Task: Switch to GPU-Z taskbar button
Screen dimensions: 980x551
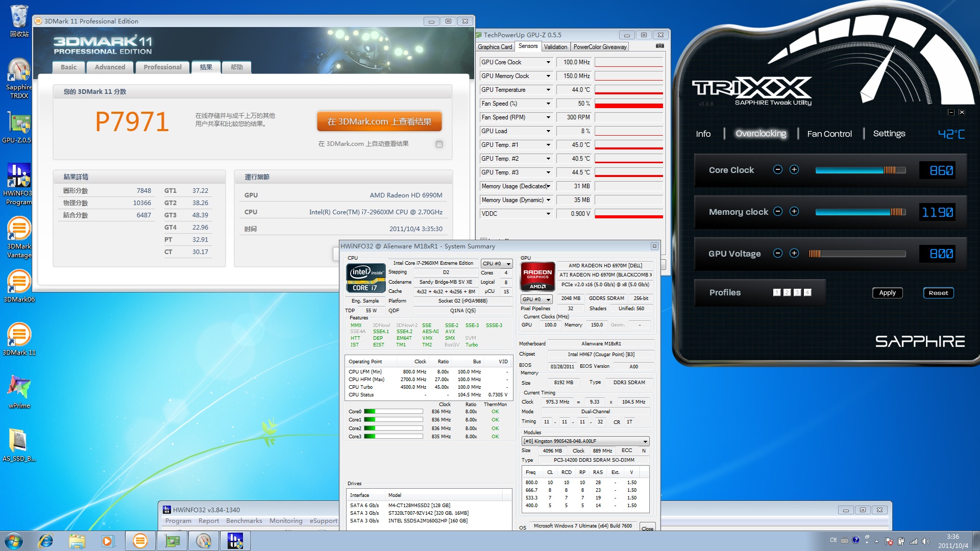Action: click(172, 541)
